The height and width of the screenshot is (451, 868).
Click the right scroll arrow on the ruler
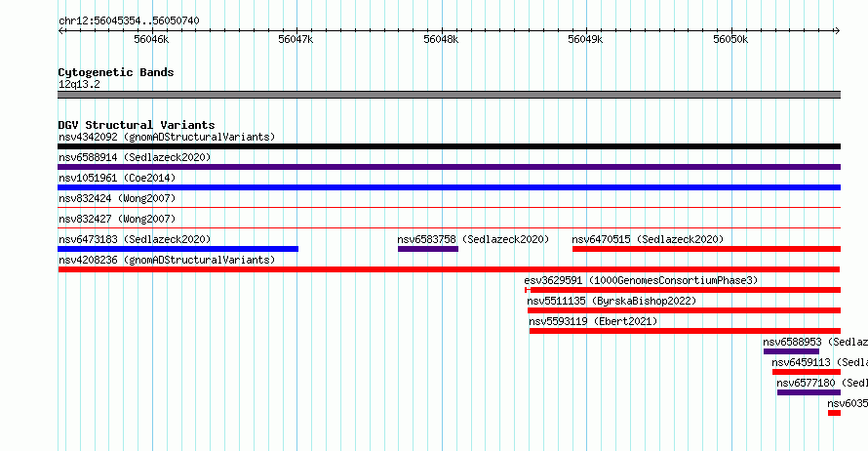click(837, 31)
